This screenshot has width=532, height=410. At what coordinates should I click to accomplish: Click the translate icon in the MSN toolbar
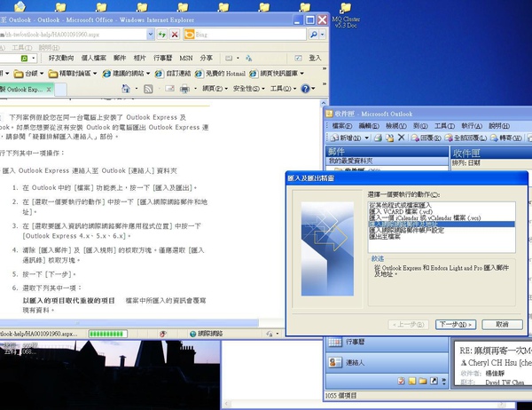(x=248, y=58)
